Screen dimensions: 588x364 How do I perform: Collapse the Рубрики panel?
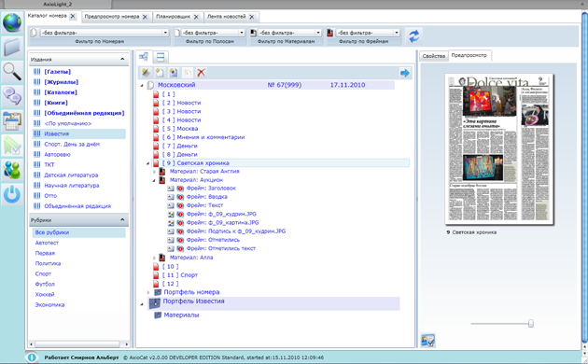[122, 219]
